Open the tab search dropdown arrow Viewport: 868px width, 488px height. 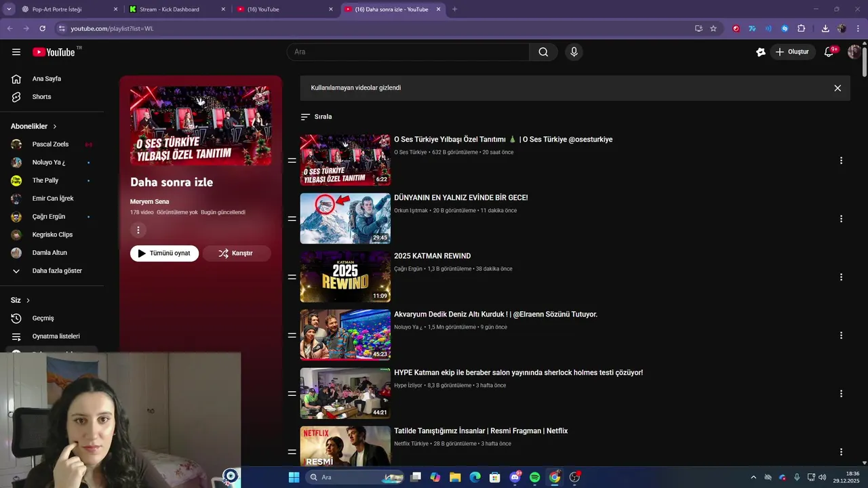coord(9,9)
